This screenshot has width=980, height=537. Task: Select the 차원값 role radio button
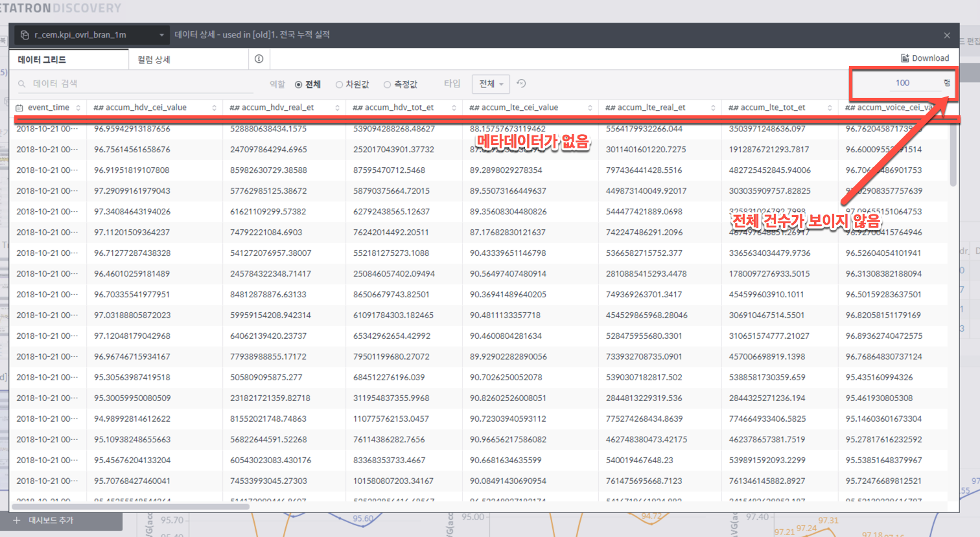click(x=340, y=84)
